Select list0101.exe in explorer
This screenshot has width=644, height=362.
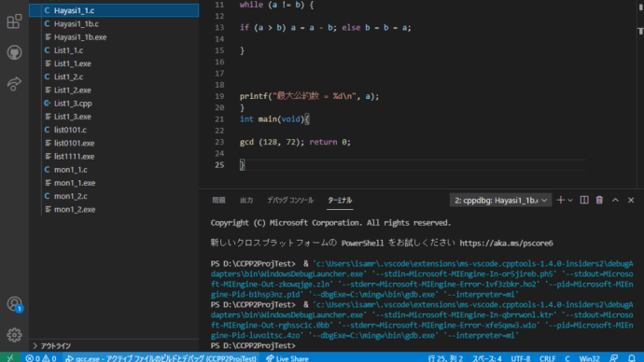[114, 144]
